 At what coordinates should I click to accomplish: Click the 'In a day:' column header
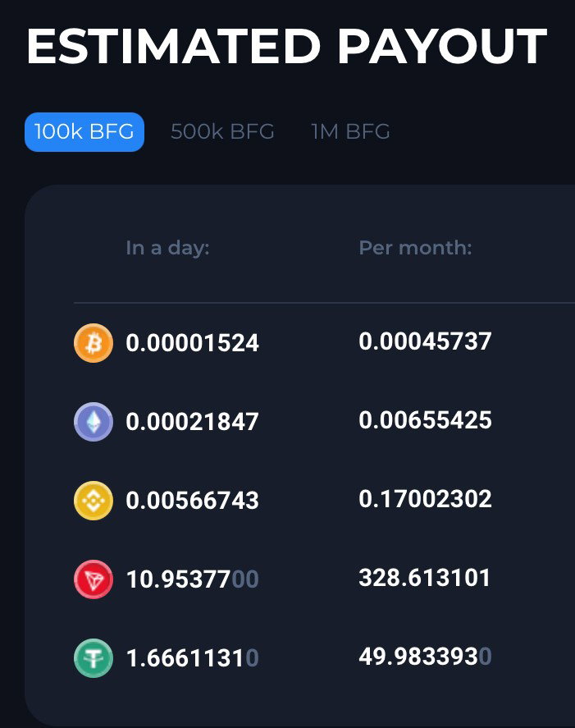click(x=167, y=248)
